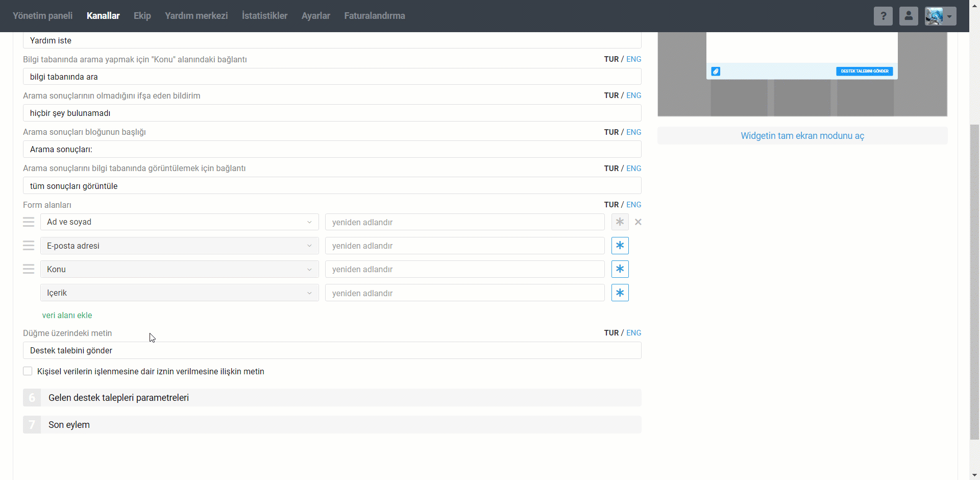Viewport: 980px width, 480px height.
Task: Toggle required asterisk for İçerik field
Action: (620, 293)
